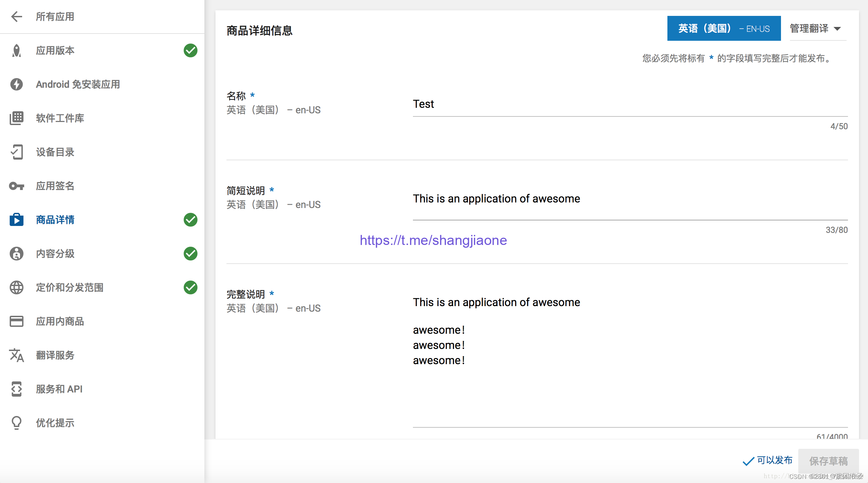
Task: Click the globe icon for 定价和分发范围
Action: point(16,287)
